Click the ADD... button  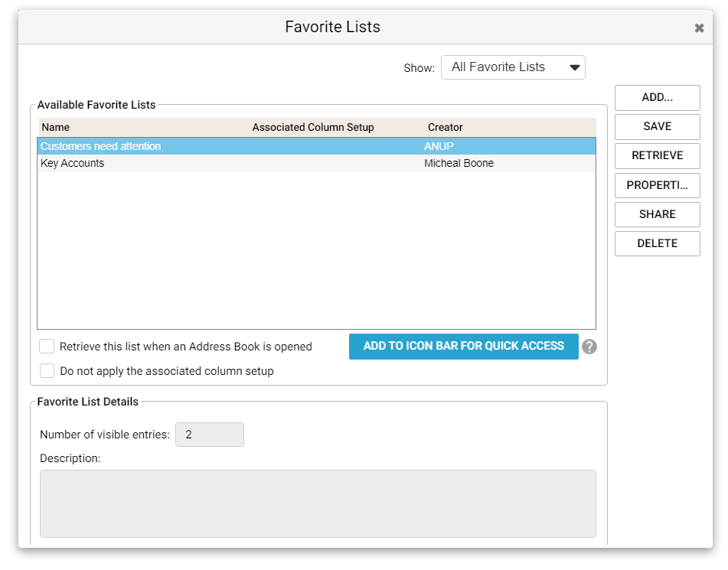pyautogui.click(x=658, y=97)
